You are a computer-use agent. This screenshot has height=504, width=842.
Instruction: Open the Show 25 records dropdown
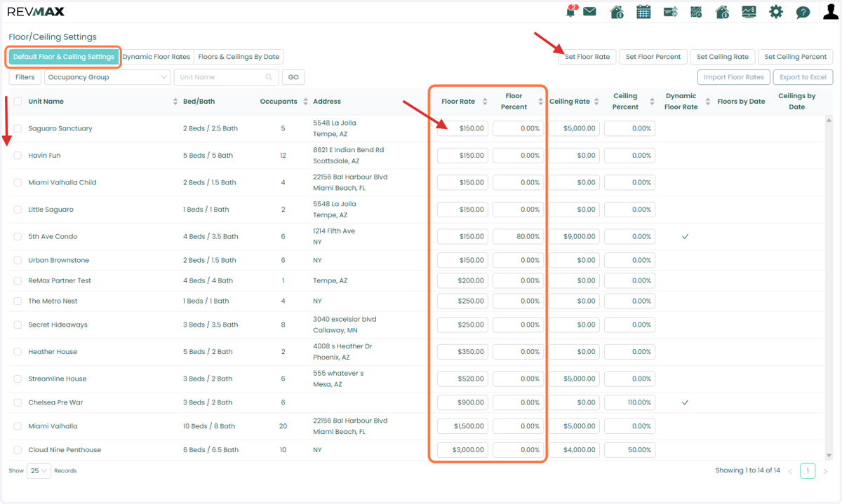(x=39, y=471)
